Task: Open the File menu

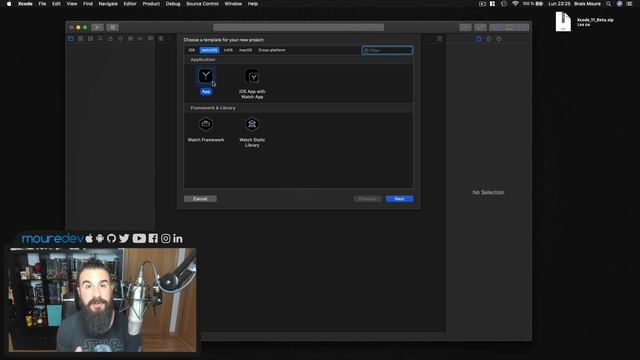Action: click(x=42, y=4)
